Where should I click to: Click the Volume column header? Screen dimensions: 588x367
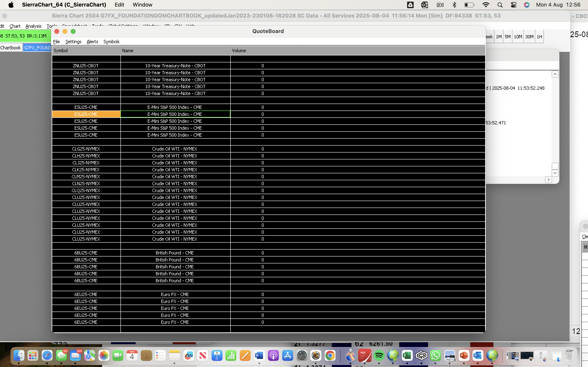tap(239, 51)
